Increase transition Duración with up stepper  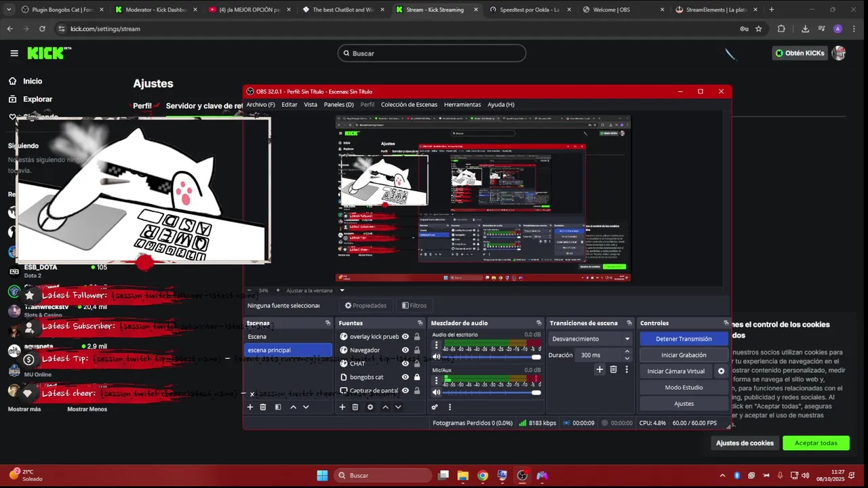point(627,351)
